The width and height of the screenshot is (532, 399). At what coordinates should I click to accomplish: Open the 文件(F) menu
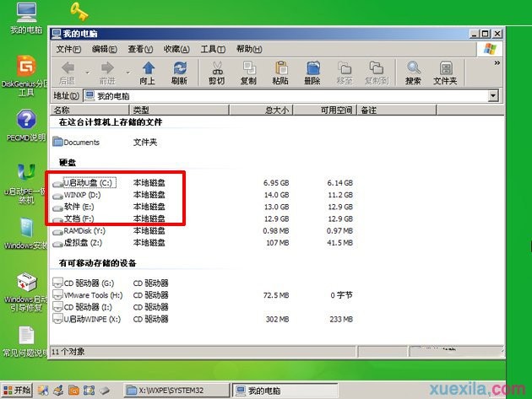pyautogui.click(x=68, y=49)
